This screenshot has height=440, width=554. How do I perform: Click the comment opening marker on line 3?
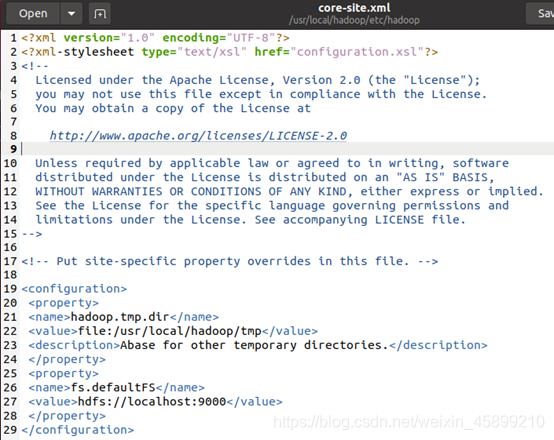[x=35, y=66]
